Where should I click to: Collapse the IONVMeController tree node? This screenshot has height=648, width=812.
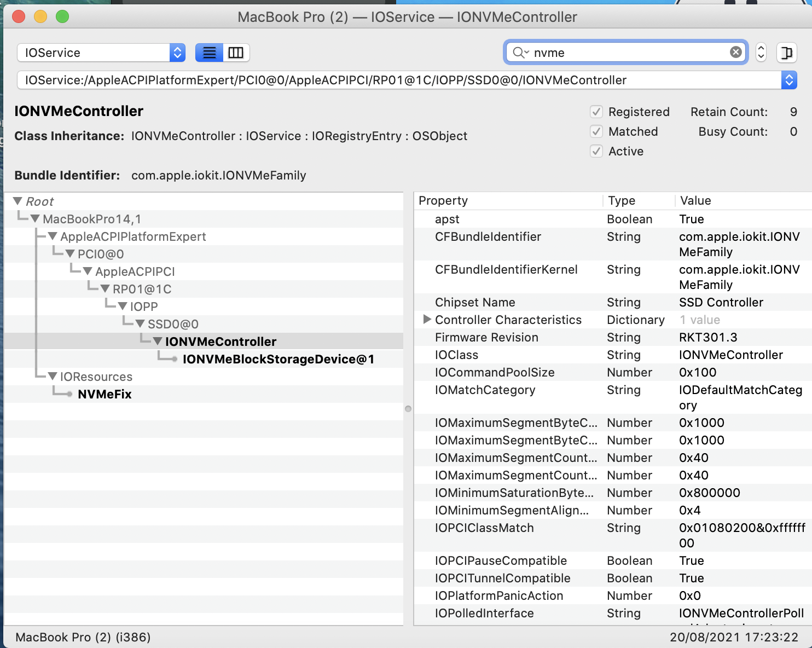tap(158, 342)
